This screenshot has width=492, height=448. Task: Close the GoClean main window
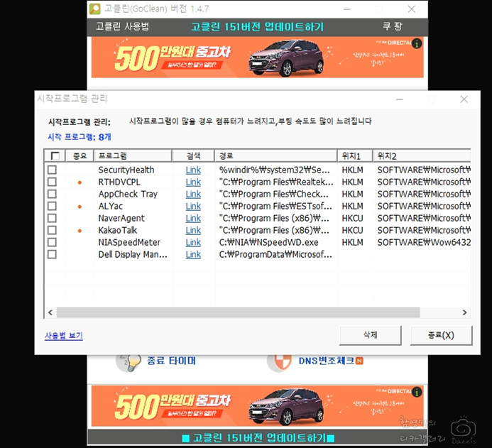pyautogui.click(x=411, y=9)
